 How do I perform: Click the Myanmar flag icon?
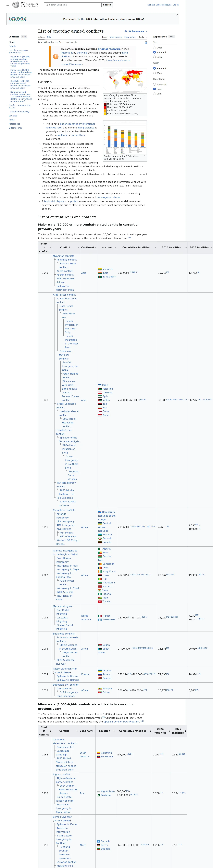[x=100, y=269]
